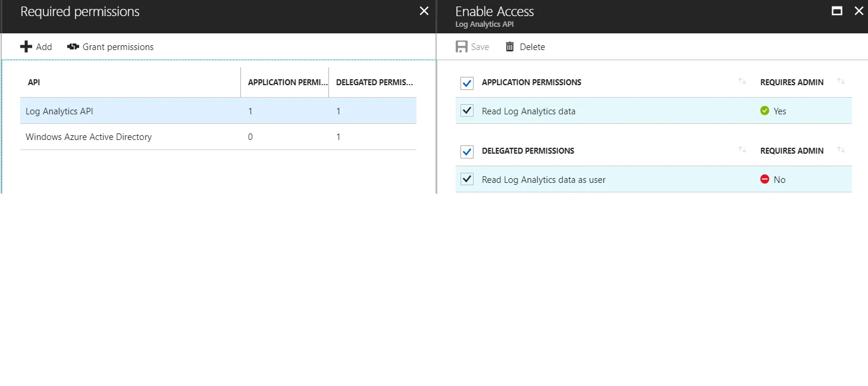Uncheck Read Log Analytics data as user
Image resolution: width=868 pixels, height=386 pixels.
point(467,179)
